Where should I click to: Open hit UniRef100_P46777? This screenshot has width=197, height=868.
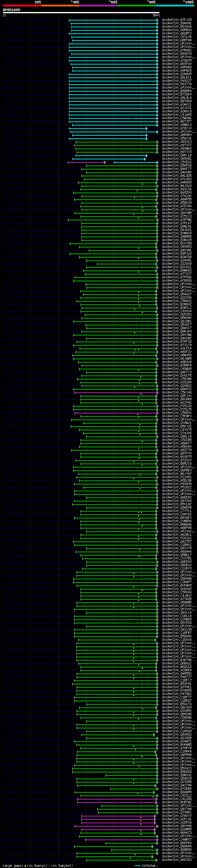click(177, 676)
